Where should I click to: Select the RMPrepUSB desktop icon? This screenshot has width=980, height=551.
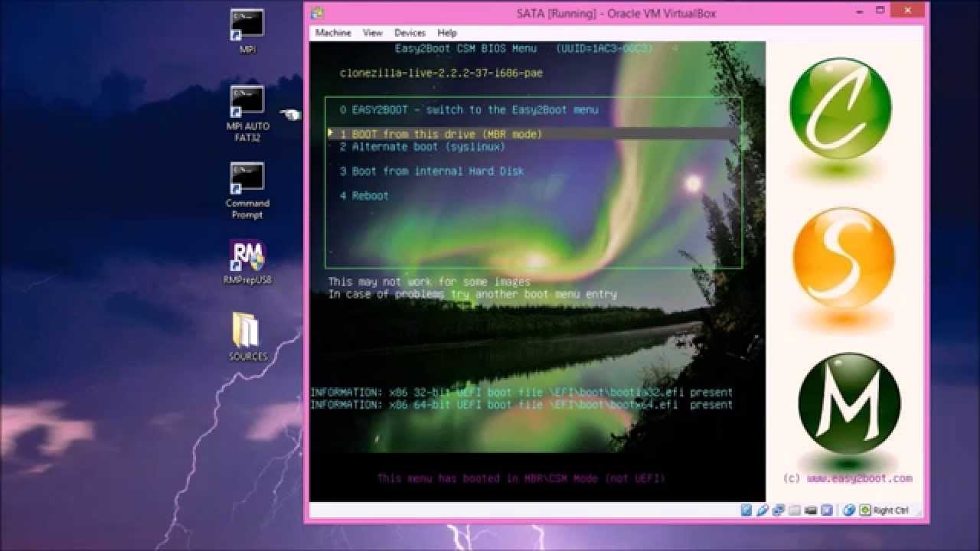[x=247, y=262]
